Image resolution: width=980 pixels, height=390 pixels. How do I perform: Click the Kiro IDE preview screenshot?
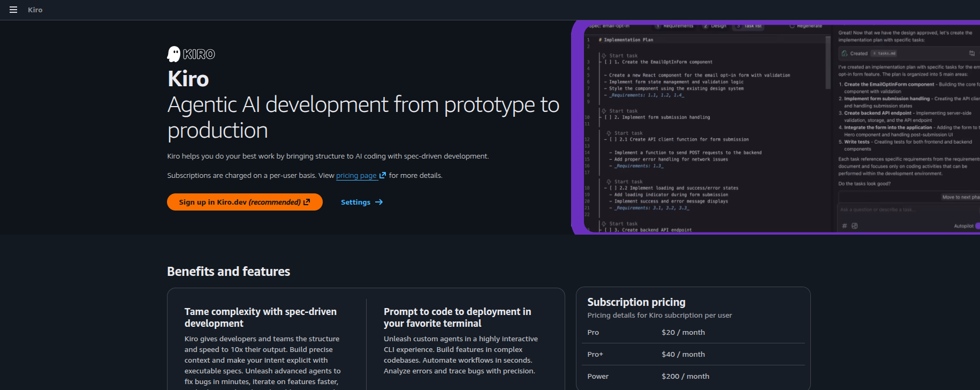click(776, 127)
